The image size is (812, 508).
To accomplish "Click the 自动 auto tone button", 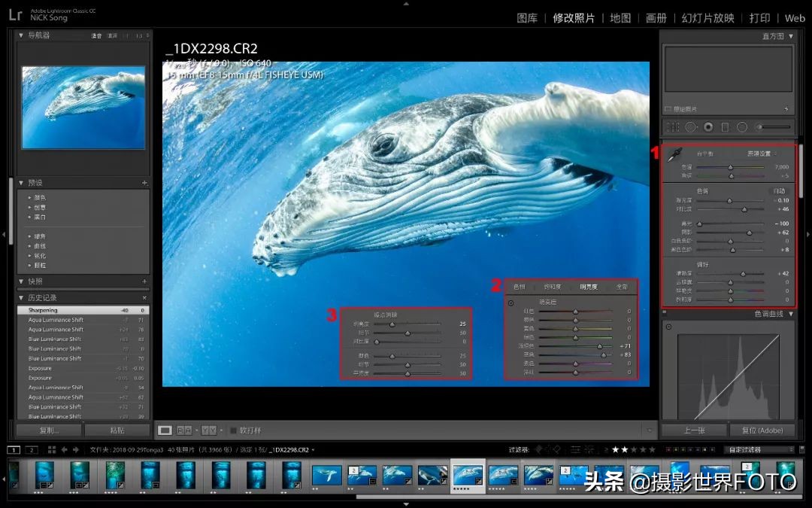I will click(779, 190).
